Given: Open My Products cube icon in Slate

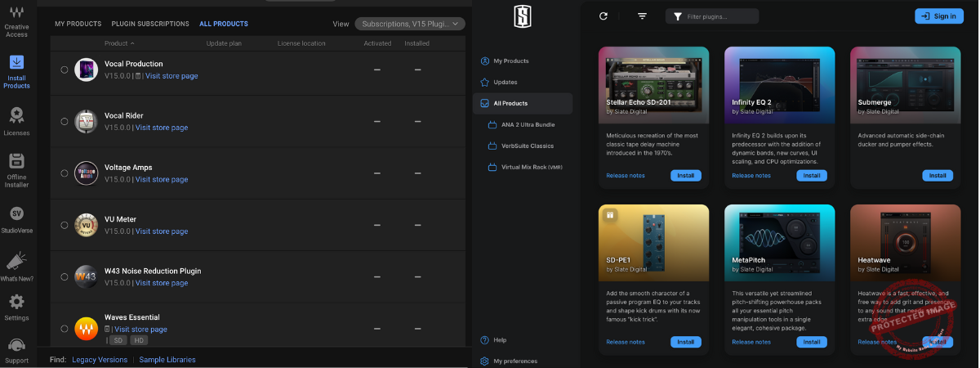Looking at the screenshot, I should (x=485, y=61).
